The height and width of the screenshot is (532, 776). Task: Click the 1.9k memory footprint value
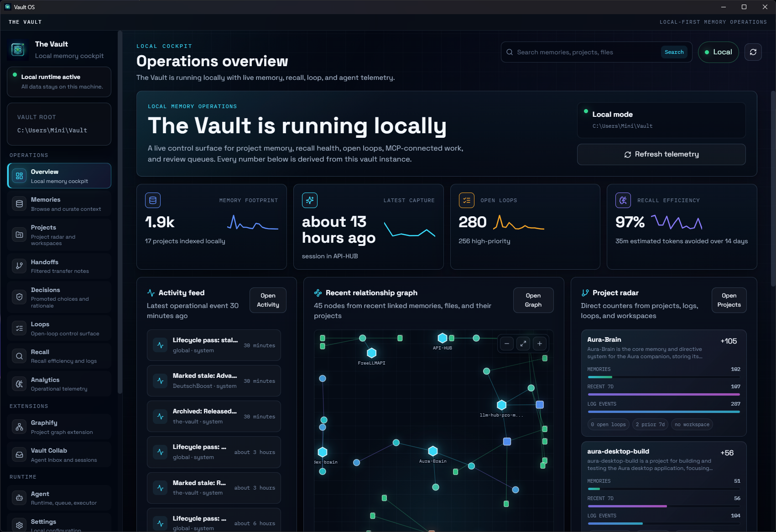[x=160, y=222]
